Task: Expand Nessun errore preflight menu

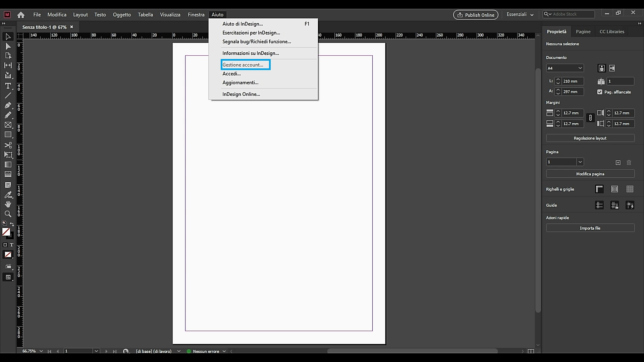Action: pos(224,351)
